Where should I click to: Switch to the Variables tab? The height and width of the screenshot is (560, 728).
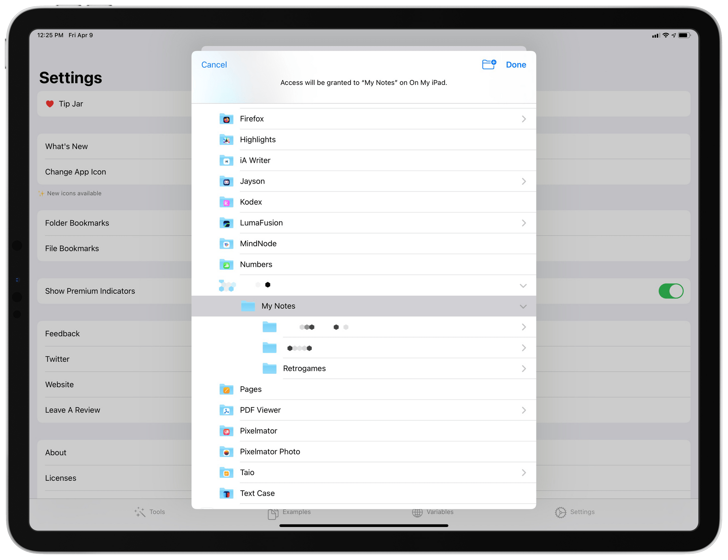[433, 512]
